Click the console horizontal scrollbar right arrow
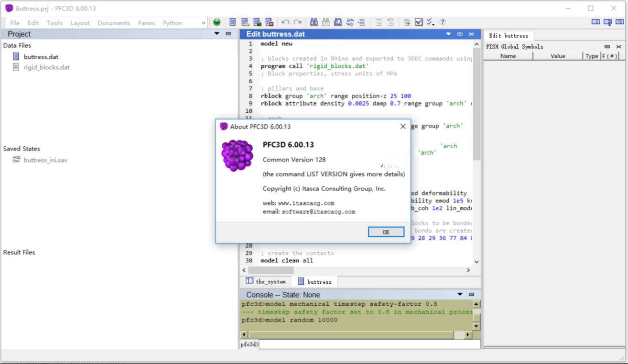 (468, 335)
